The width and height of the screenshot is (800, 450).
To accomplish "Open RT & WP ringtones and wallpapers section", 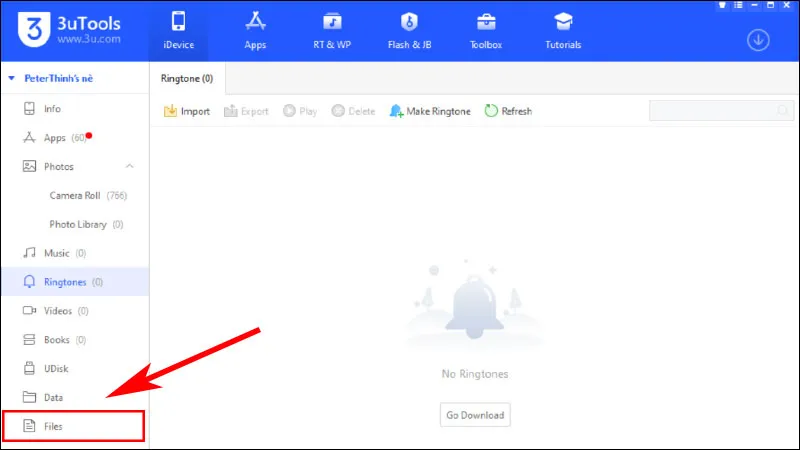I will (x=331, y=30).
